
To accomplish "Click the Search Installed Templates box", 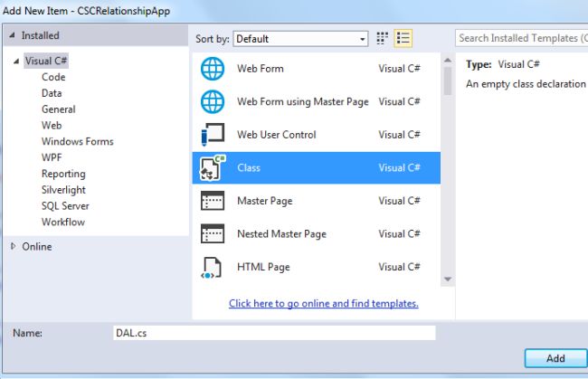I will 521,38.
